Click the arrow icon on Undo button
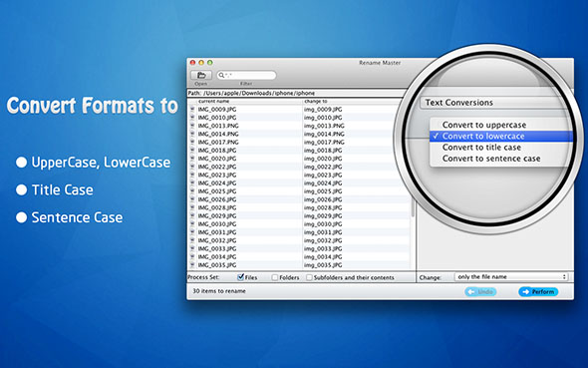 [x=471, y=291]
